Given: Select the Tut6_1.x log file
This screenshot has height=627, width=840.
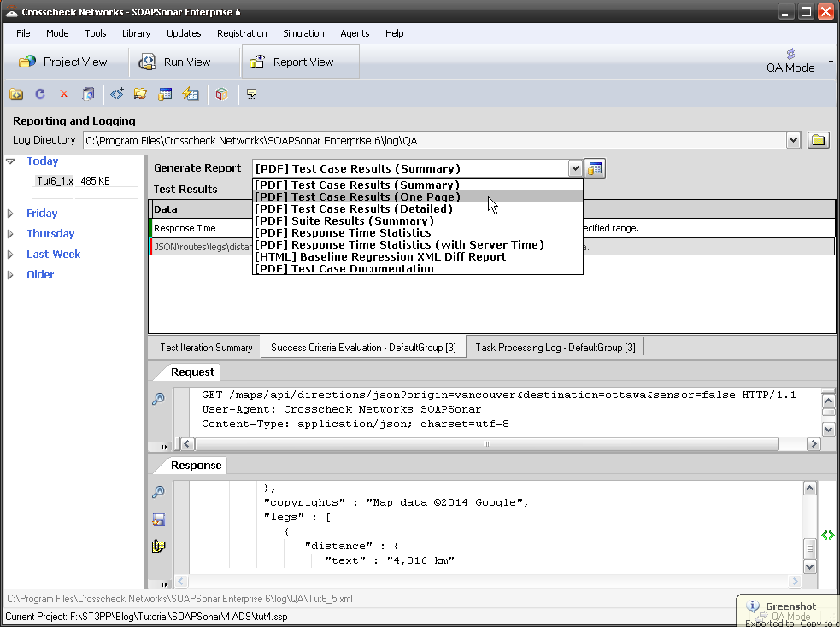Looking at the screenshot, I should coord(55,181).
